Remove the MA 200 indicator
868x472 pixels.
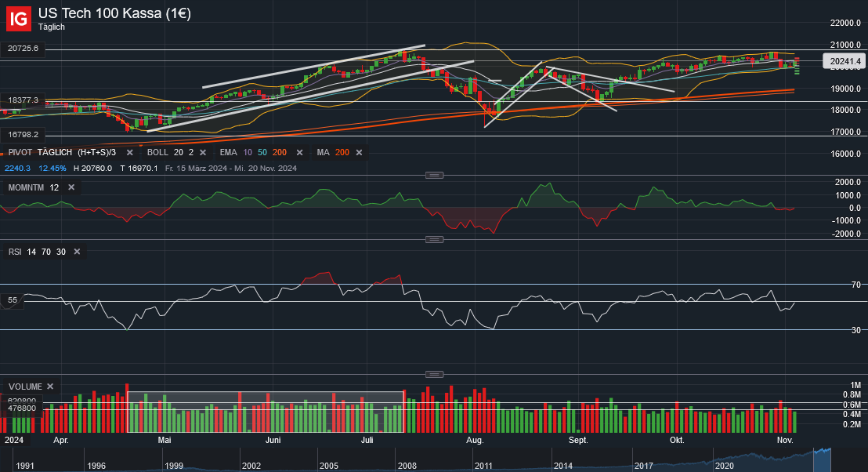click(x=359, y=152)
